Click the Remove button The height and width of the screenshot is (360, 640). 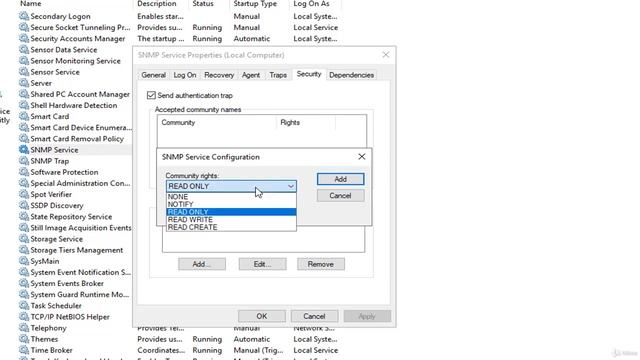click(x=321, y=264)
